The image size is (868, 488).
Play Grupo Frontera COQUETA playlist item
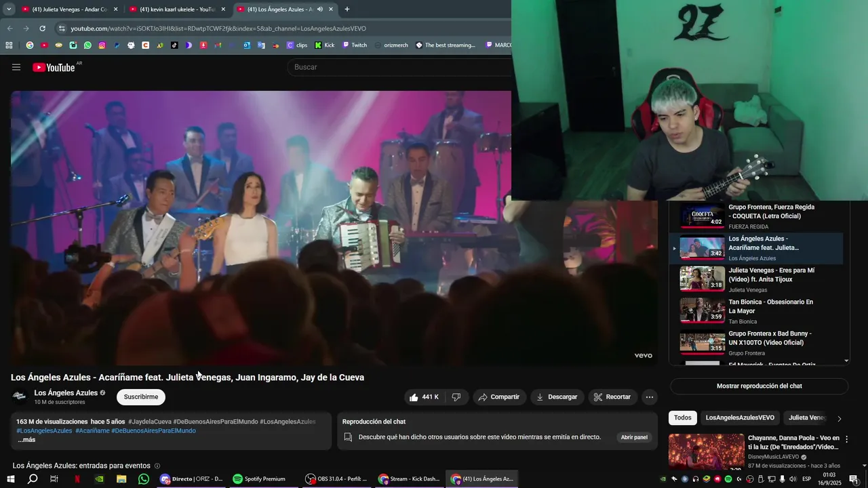pyautogui.click(x=756, y=216)
